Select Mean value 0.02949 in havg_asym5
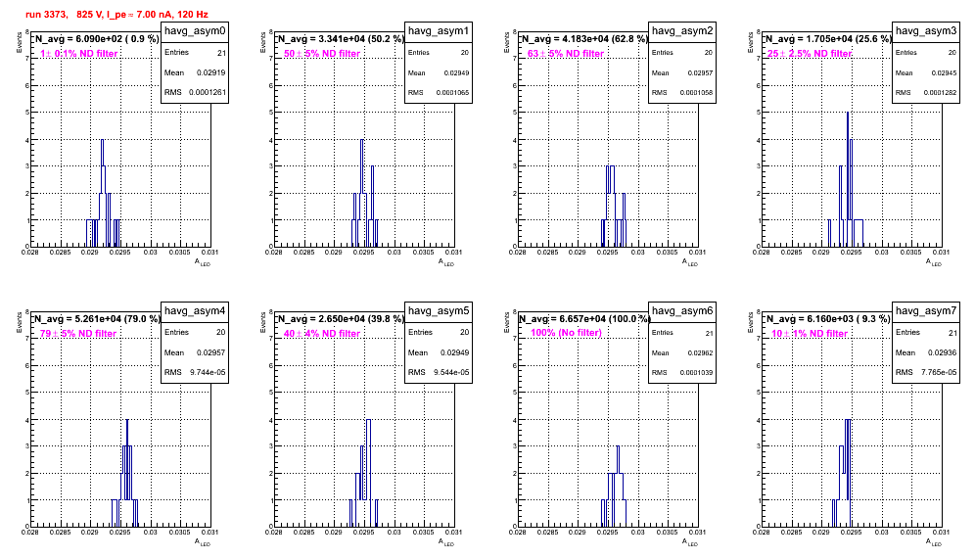 pyautogui.click(x=455, y=352)
